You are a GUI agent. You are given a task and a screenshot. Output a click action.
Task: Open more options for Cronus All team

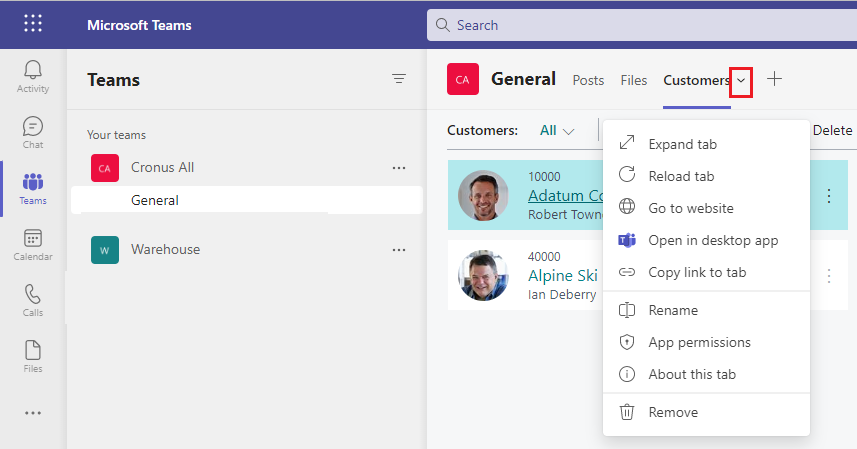[x=399, y=168]
